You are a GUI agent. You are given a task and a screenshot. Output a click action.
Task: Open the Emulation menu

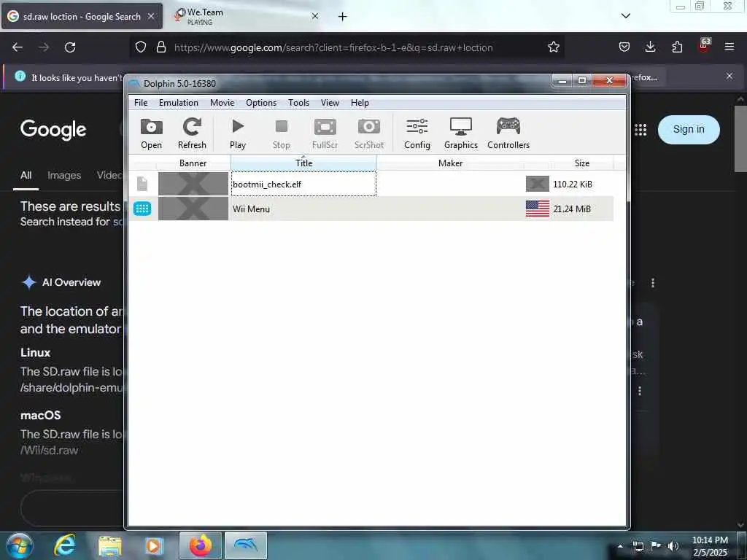(179, 103)
